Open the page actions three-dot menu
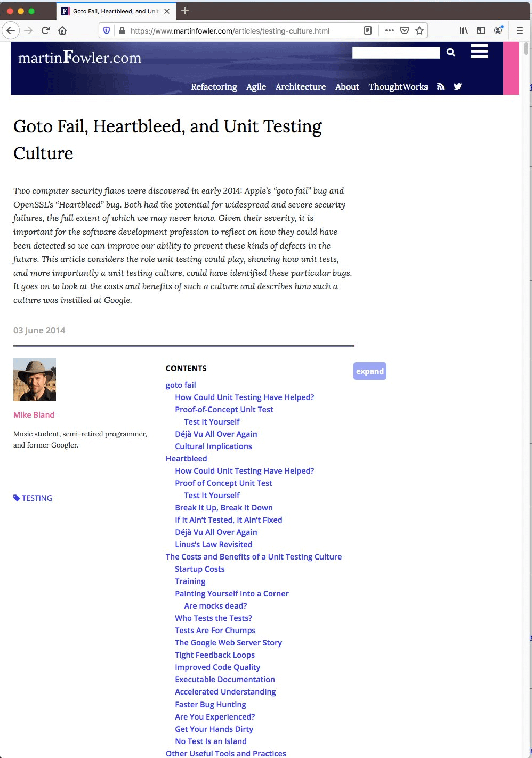Image resolution: width=532 pixels, height=758 pixels. (x=390, y=30)
